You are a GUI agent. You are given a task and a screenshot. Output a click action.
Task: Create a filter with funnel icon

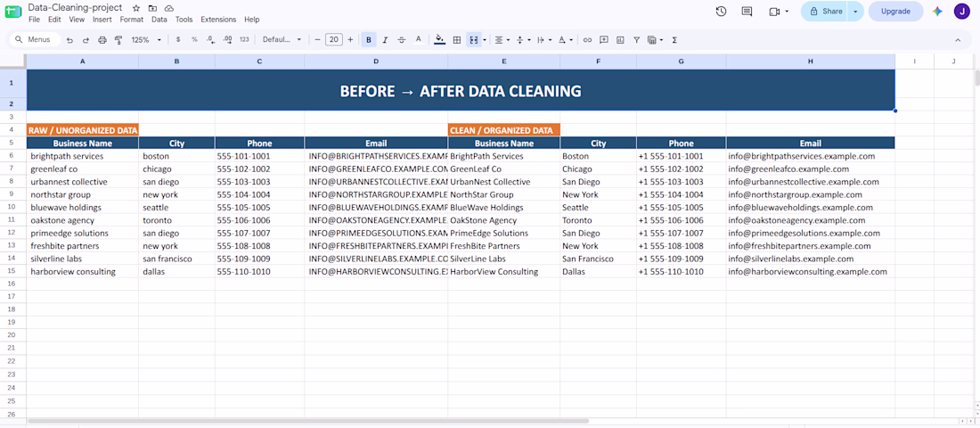click(x=636, y=39)
